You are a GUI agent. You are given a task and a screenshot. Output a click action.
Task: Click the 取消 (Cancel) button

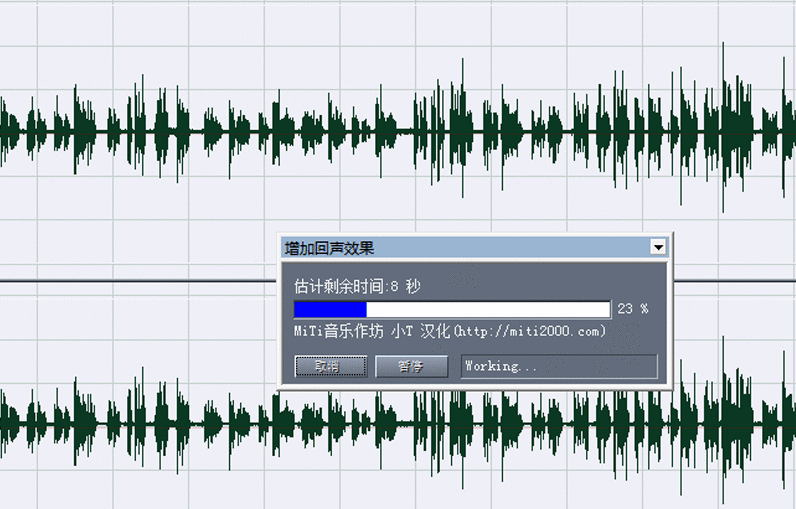click(326, 366)
